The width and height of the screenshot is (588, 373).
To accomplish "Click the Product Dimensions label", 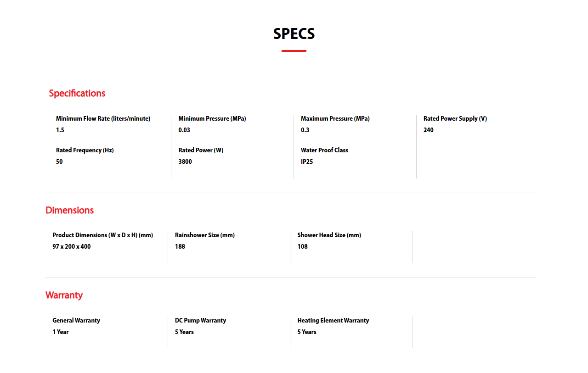I will click(102, 235).
